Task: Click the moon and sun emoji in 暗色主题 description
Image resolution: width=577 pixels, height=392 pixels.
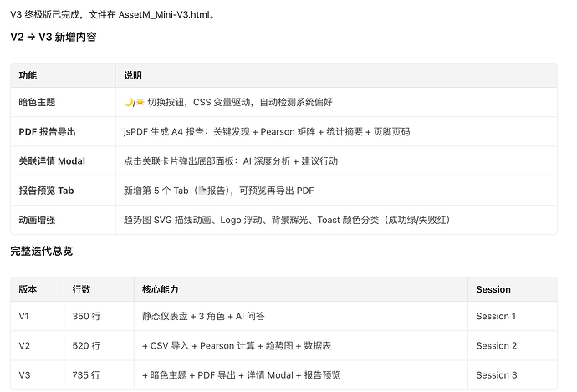Action: point(134,102)
